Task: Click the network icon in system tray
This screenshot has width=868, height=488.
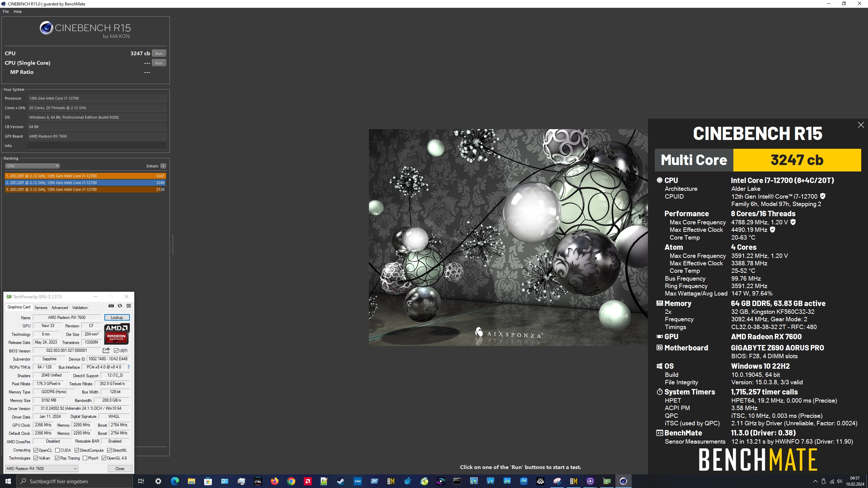Action: pyautogui.click(x=832, y=481)
